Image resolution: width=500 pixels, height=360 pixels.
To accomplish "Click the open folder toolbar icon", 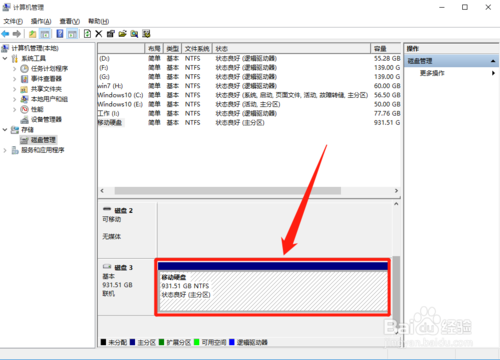I will coord(122,34).
